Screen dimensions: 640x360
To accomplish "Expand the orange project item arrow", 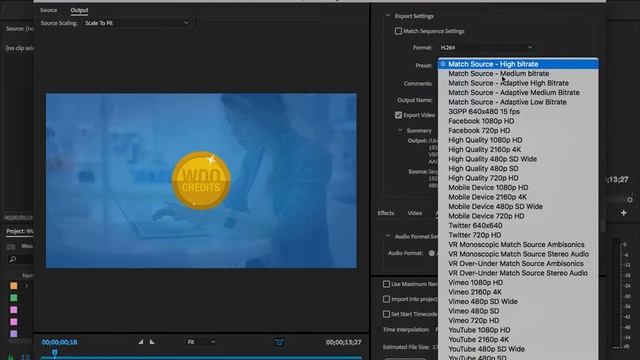I will pos(27,286).
